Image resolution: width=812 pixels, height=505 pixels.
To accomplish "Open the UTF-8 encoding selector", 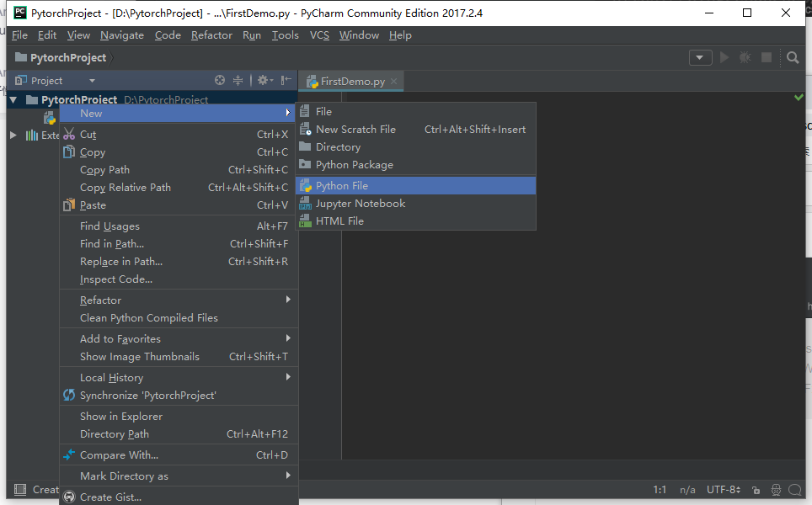I will pos(723,489).
